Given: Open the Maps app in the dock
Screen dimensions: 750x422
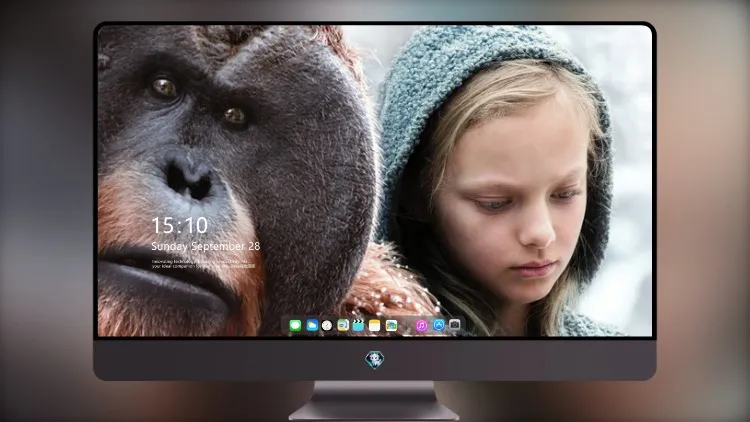Looking at the screenshot, I should pos(343,326).
